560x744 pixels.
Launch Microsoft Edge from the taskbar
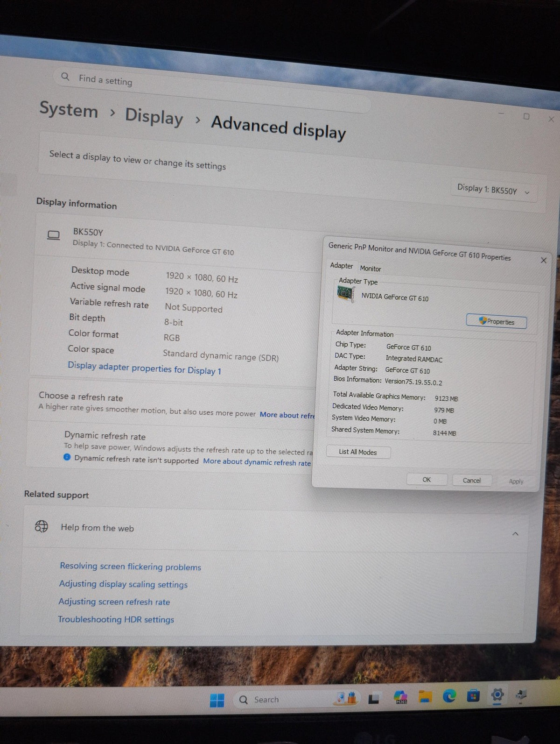coord(449,696)
